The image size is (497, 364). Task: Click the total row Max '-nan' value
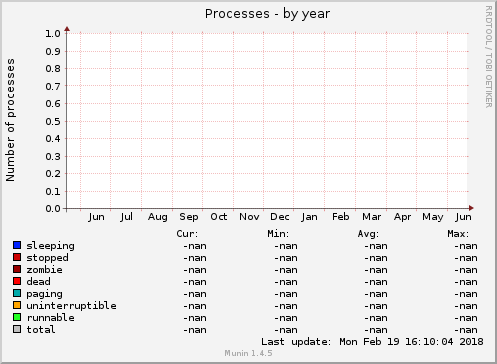[x=466, y=330]
